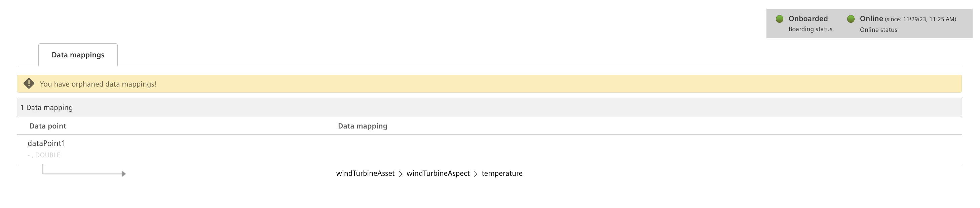Click the Online since timestamp text
This screenshot has height=208, width=980.
point(920,19)
